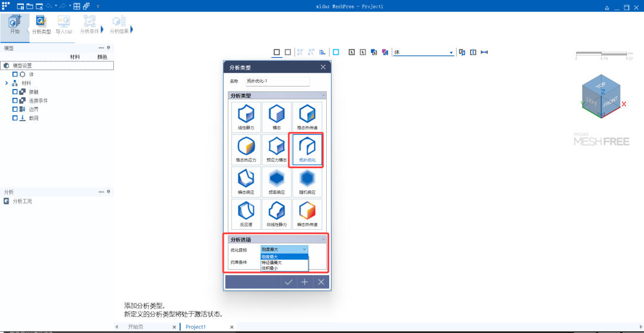Click the 名称 input field
644x333 pixels.
click(278, 81)
